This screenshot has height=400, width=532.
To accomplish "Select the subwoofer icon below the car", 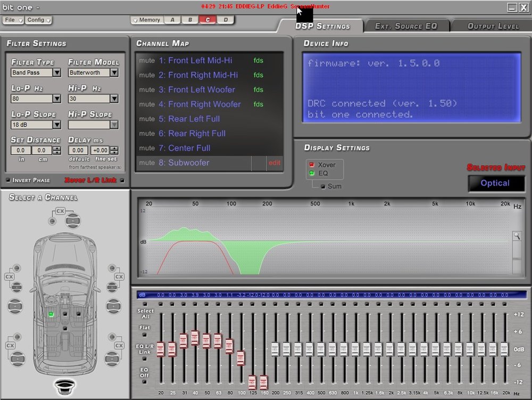I will pos(65,387).
